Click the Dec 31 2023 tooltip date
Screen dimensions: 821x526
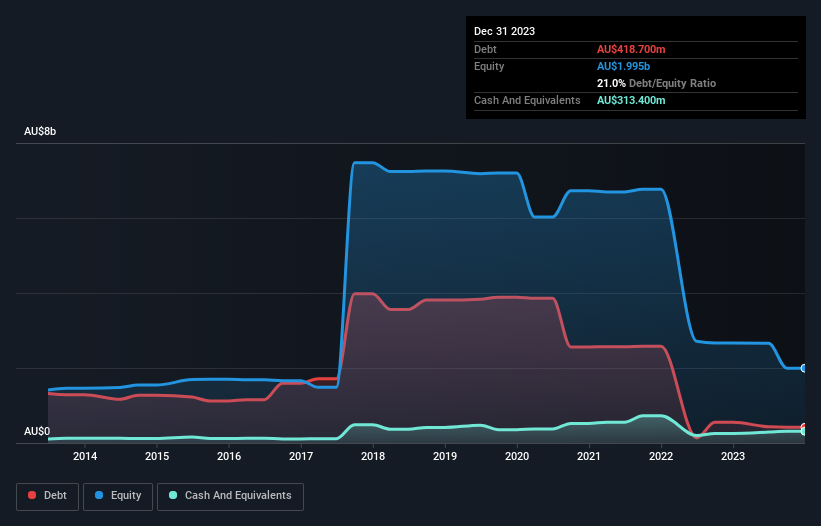[504, 31]
